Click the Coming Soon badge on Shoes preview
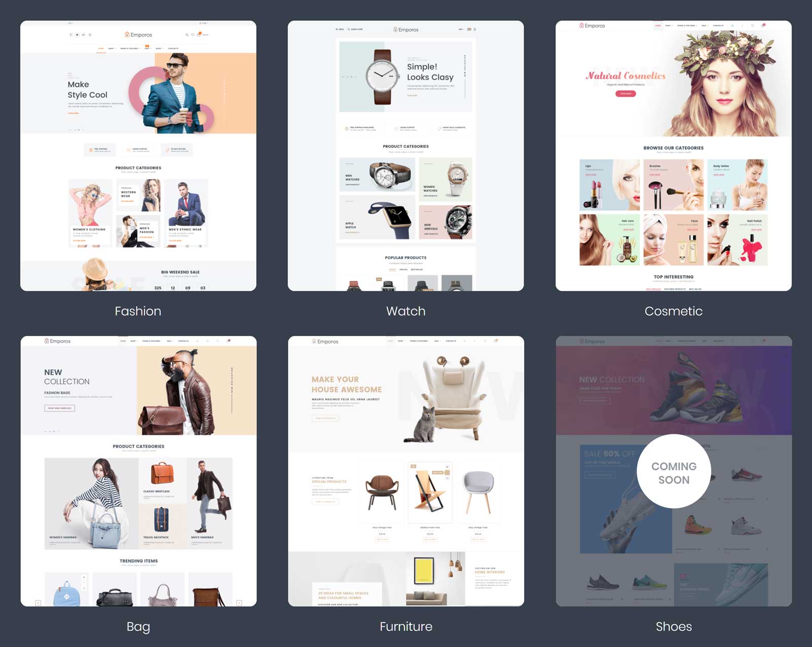The image size is (812, 647). coord(673,471)
